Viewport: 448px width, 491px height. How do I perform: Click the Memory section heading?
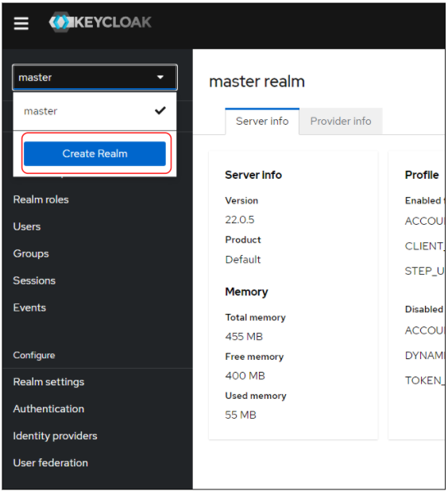click(x=246, y=292)
